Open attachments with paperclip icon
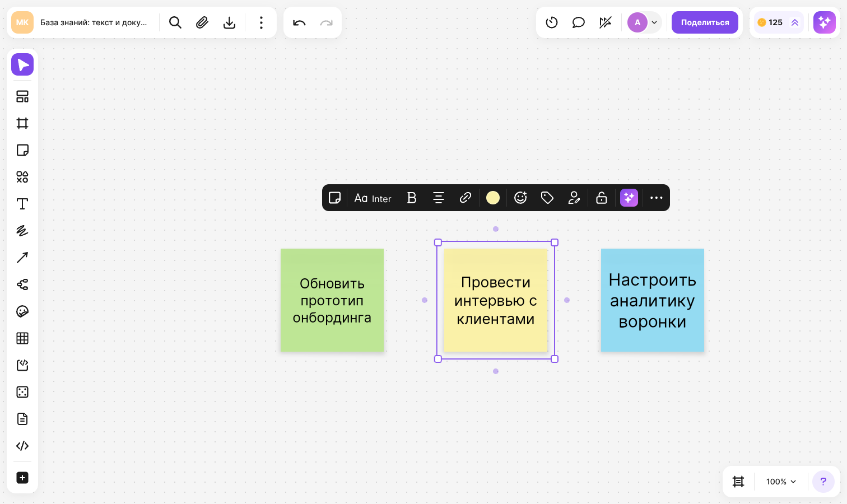Image resolution: width=847 pixels, height=504 pixels. [x=202, y=22]
